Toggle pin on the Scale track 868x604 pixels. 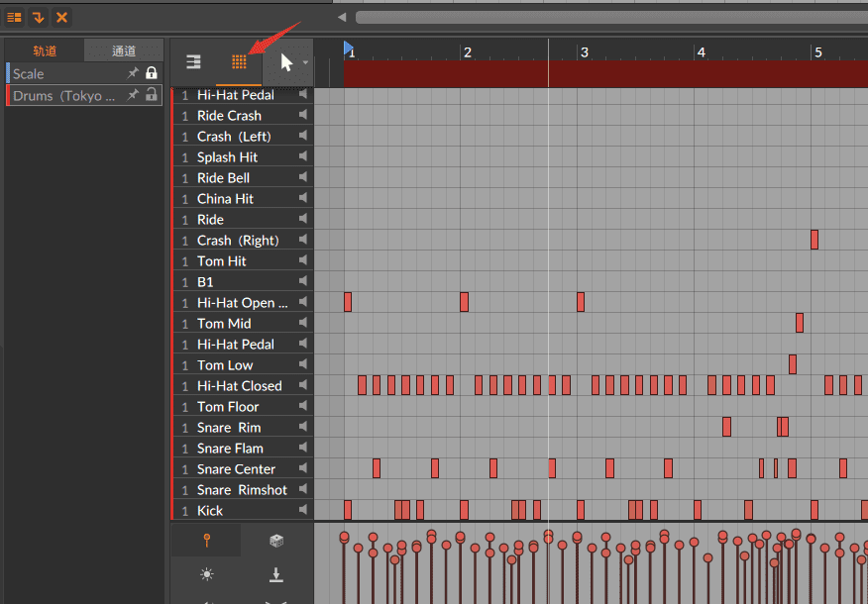click(x=133, y=73)
